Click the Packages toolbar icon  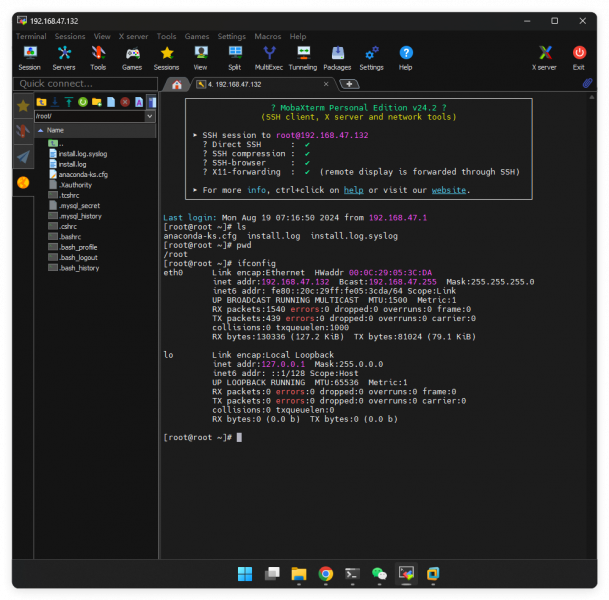pyautogui.click(x=337, y=57)
